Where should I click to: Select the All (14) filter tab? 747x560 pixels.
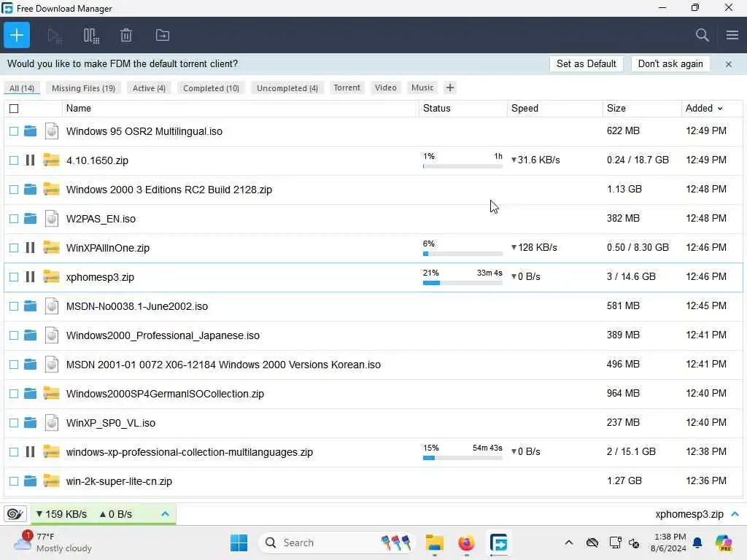coord(22,88)
